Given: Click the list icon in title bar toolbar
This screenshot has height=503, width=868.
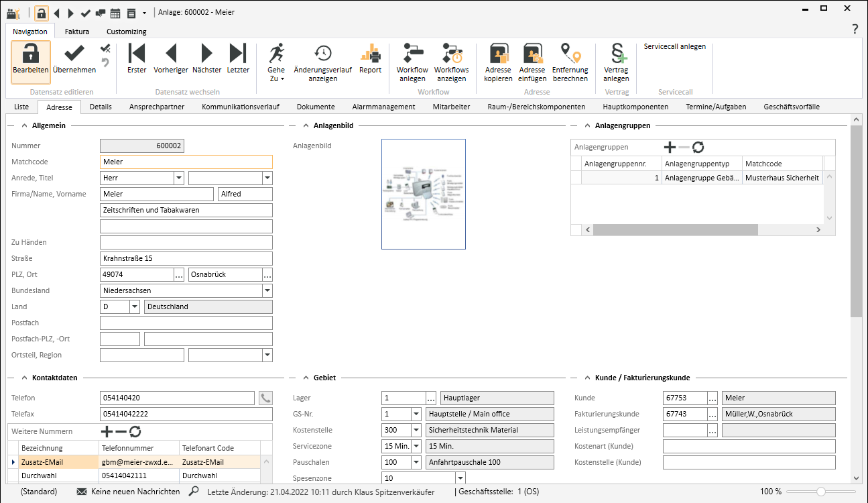Looking at the screenshot, I should 131,13.
